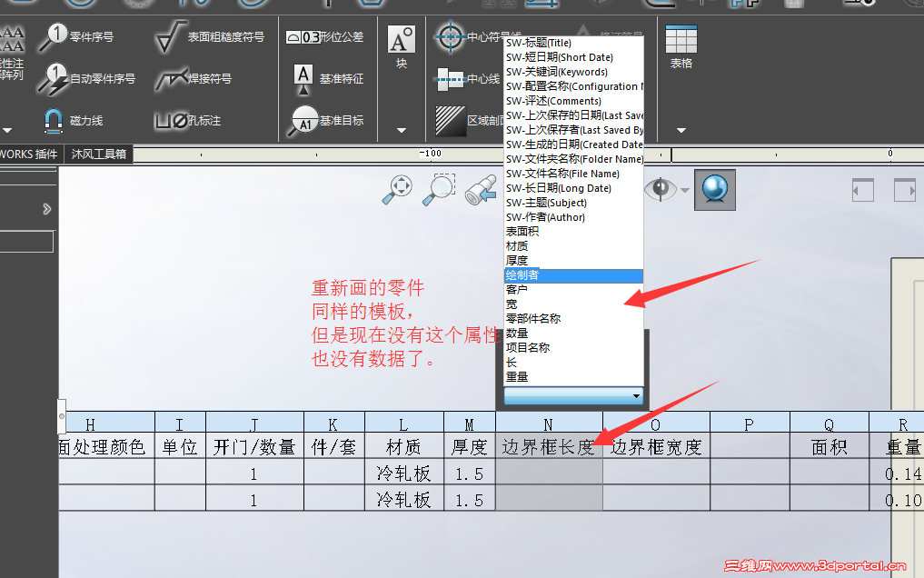The width and height of the screenshot is (924, 578).
Task: Click the zoom to area magnifier icon
Action: [x=439, y=189]
